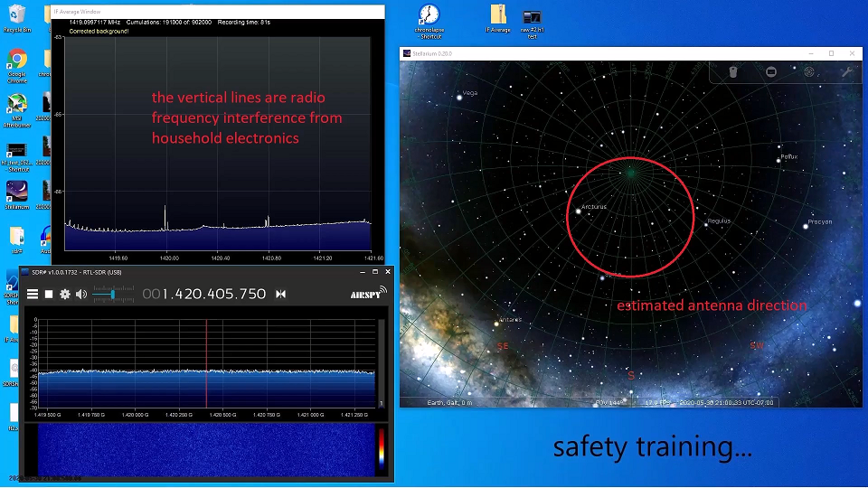Viewport: 868px width, 488px height.
Task: Adjust the SDR# volume slider
Action: click(112, 294)
